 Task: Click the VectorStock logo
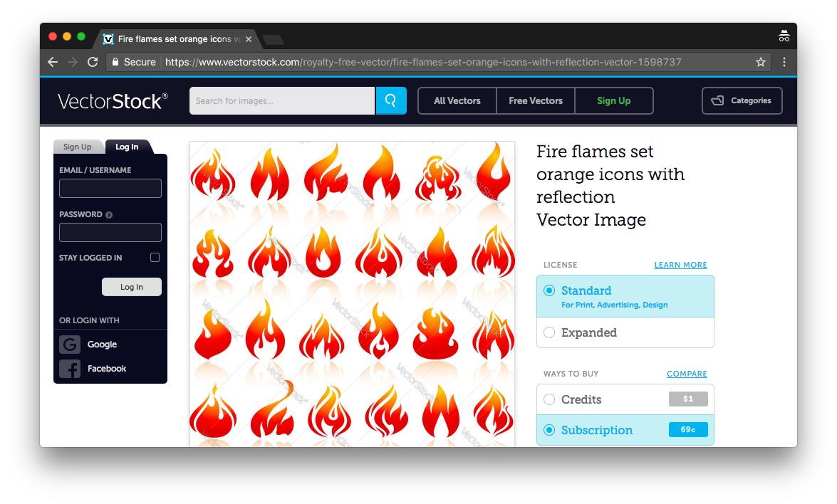pyautogui.click(x=113, y=101)
